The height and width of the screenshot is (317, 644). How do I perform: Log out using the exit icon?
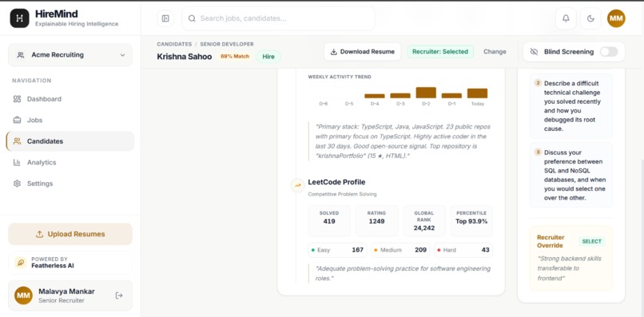[x=119, y=295]
